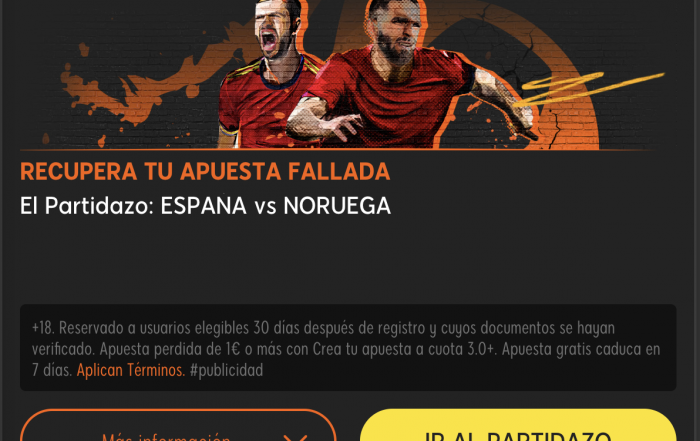Select the RECUPERA TU APUESTA FALLADA heading
The height and width of the screenshot is (441, 700).
205,171
